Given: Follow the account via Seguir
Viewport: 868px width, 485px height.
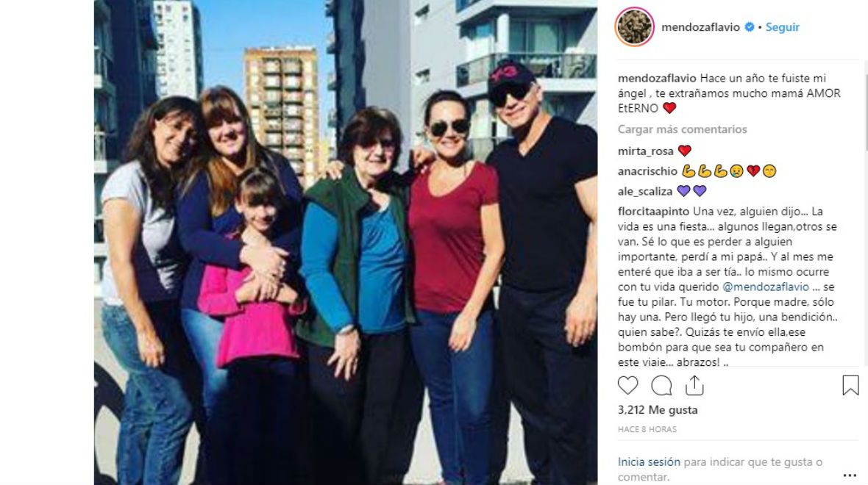Looking at the screenshot, I should point(782,27).
